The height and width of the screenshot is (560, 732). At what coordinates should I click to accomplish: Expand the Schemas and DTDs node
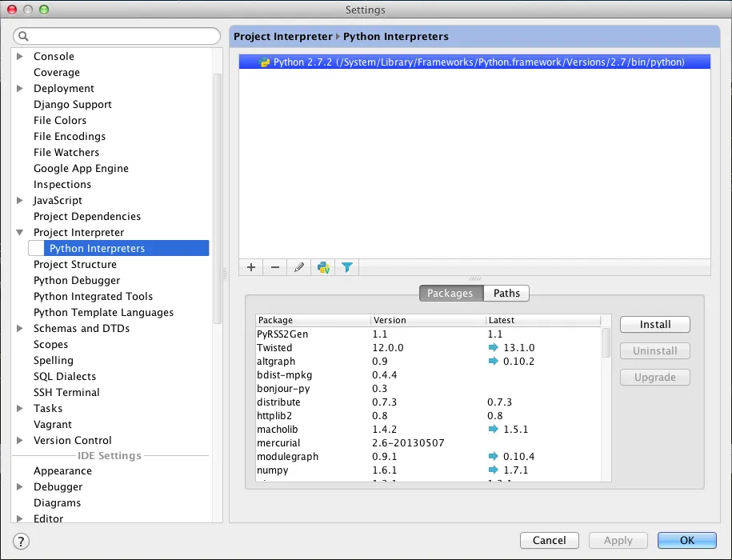coord(20,328)
